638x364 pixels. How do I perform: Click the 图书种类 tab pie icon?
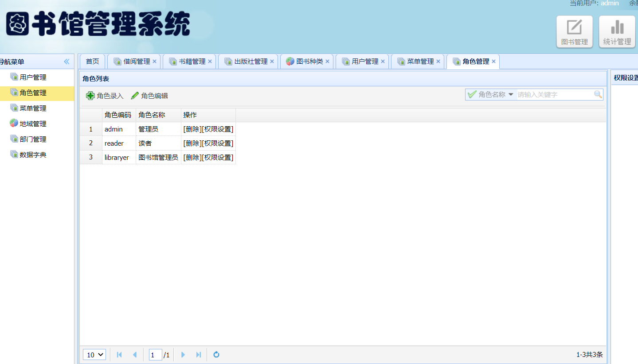click(x=290, y=62)
